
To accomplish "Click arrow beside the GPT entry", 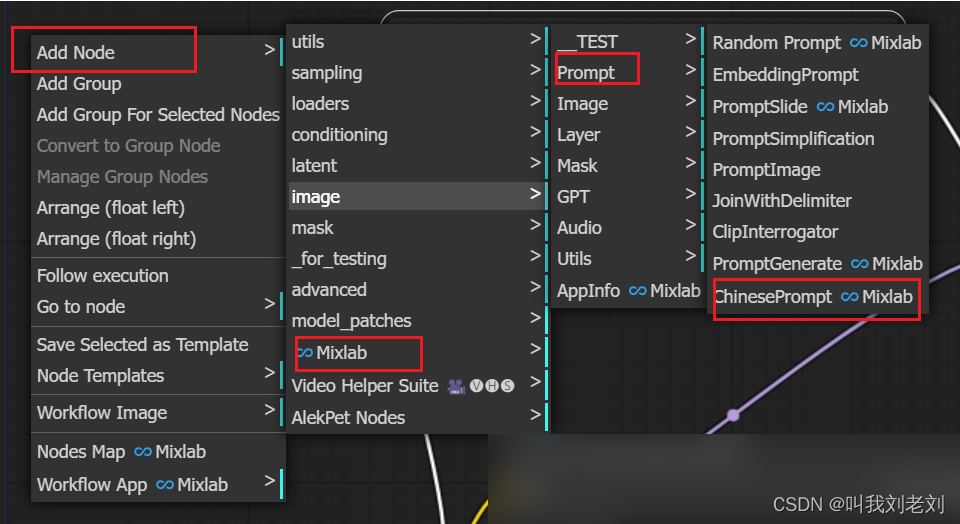I will [691, 194].
